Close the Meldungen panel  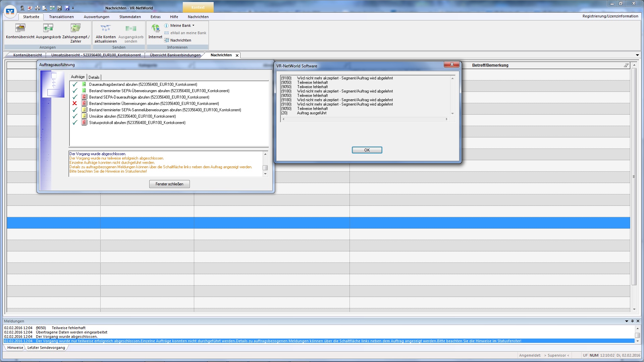[638, 321]
